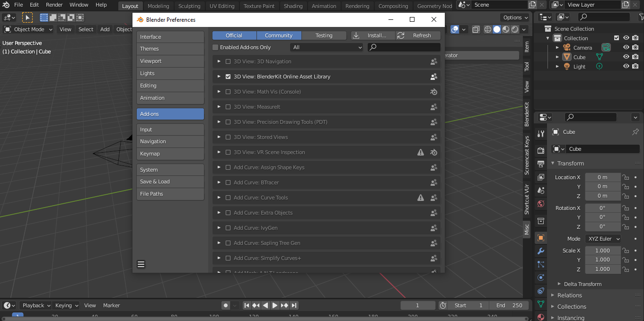Open the XYZ Euler rotation mode dropdown
This screenshot has width=644, height=321.
pyautogui.click(x=603, y=239)
